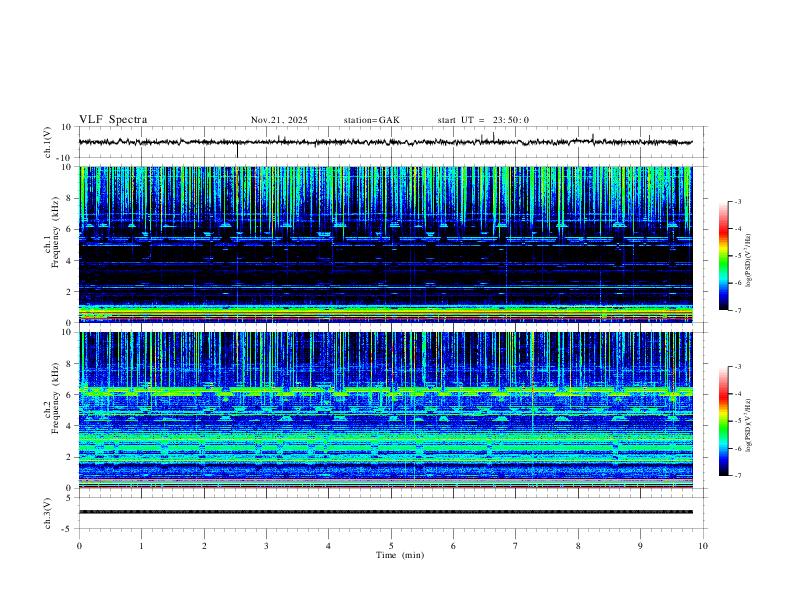Image resolution: width=792 pixels, height=612 pixels.
Task: Click time-axis tick label '4'
Action: (x=328, y=546)
